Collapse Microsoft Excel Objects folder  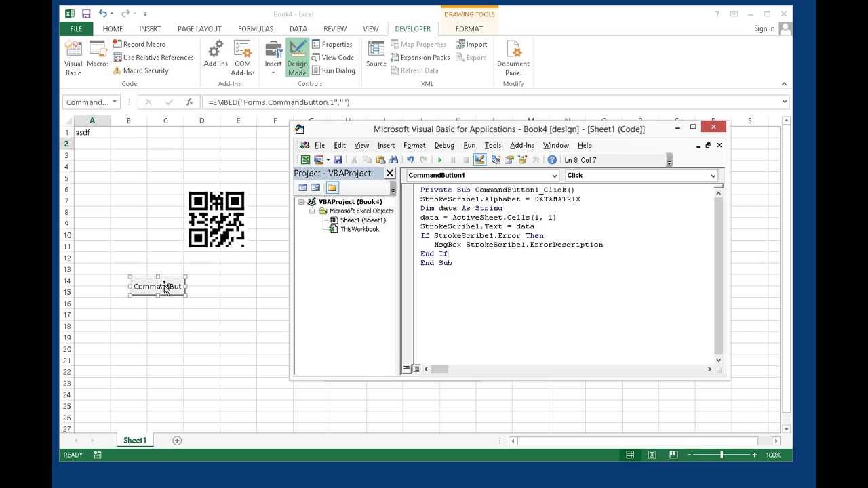tap(312, 211)
